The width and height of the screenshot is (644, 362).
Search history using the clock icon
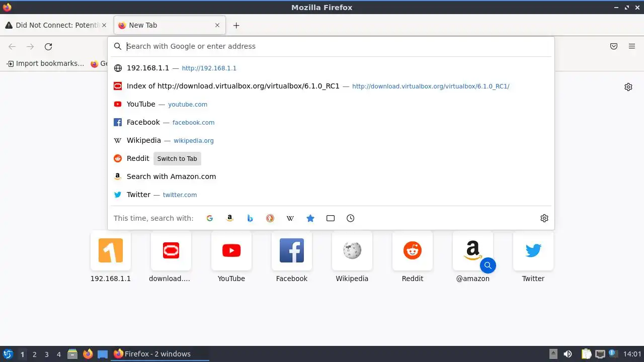click(x=351, y=218)
